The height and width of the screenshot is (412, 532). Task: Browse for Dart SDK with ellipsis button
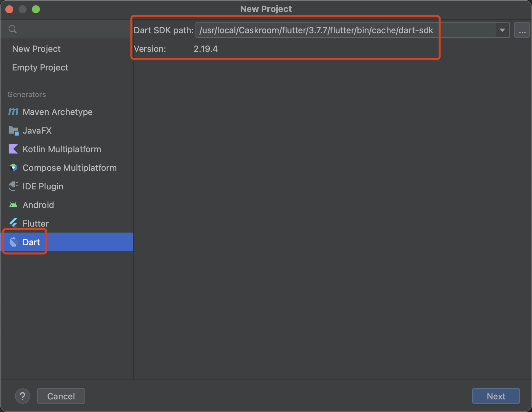pos(522,30)
